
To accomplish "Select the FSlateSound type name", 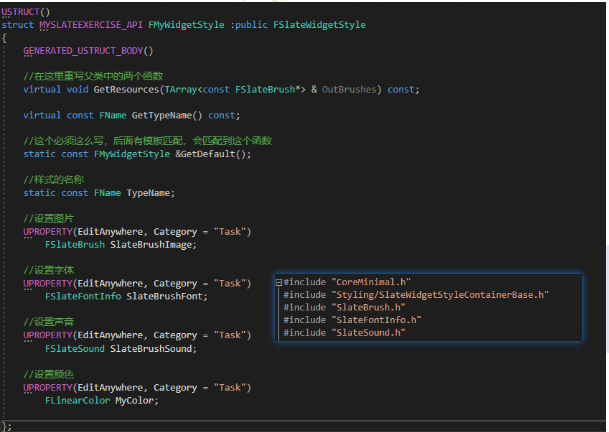I will pos(75,349).
